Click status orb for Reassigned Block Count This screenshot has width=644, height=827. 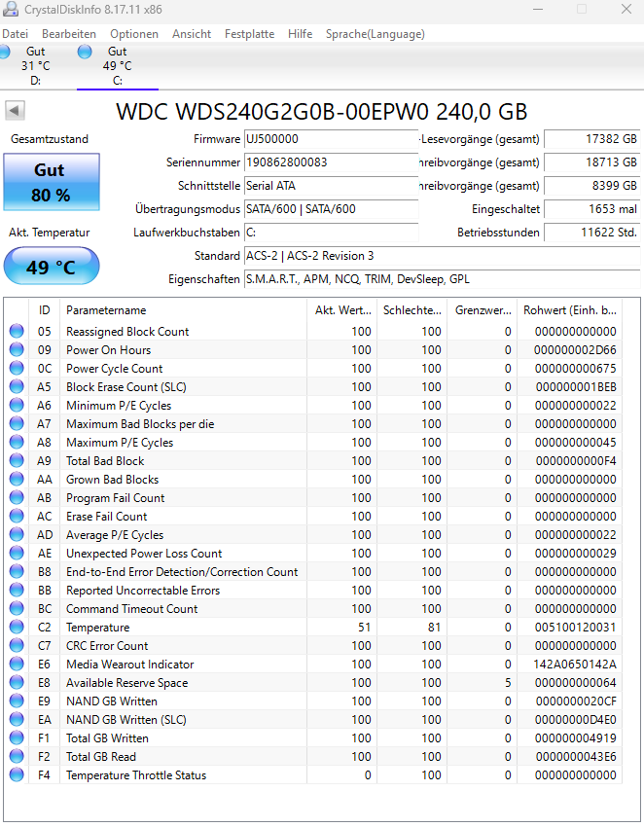pos(17,331)
